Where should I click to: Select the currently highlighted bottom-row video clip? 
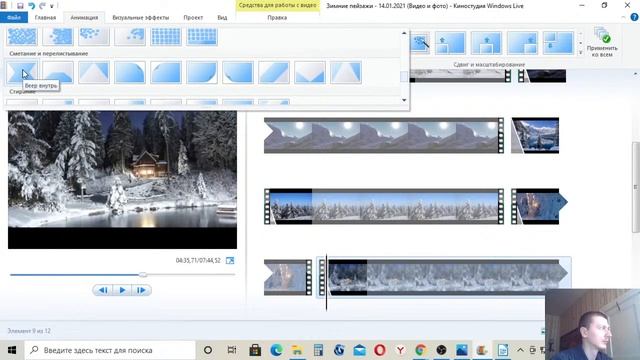coord(445,278)
